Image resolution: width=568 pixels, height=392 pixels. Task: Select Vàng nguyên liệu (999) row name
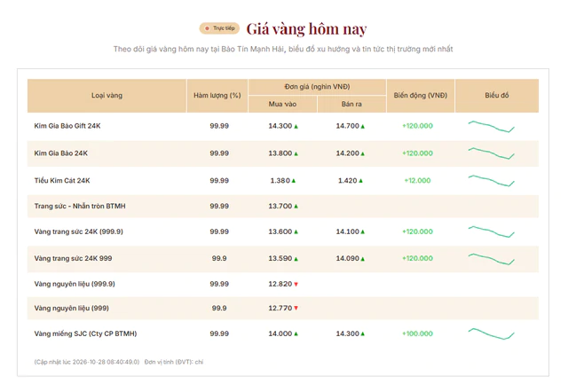coord(71,309)
